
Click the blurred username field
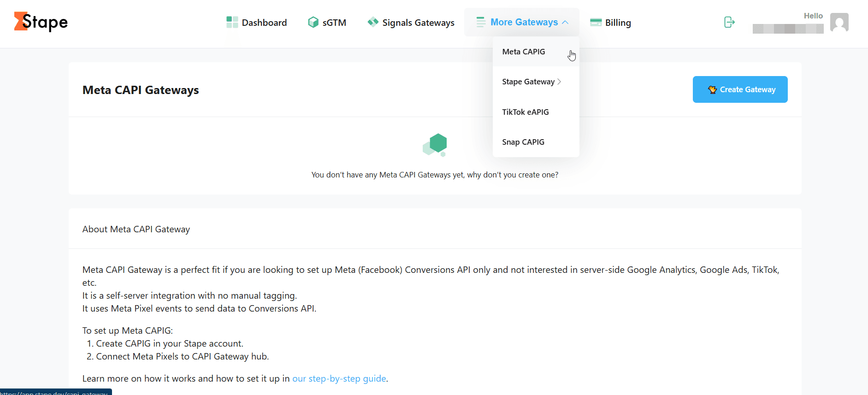coord(788,29)
